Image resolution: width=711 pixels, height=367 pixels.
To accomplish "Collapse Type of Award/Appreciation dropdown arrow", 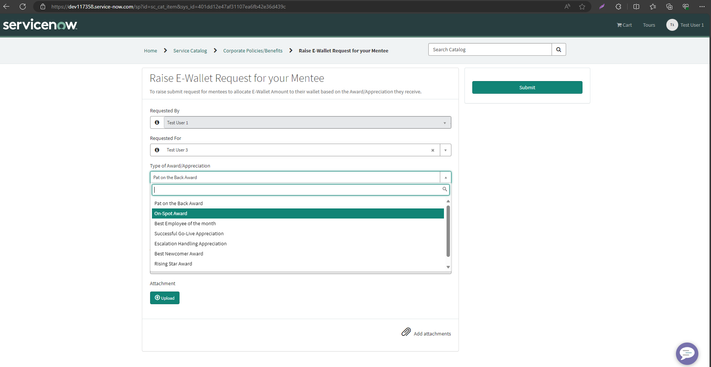I will tap(445, 177).
